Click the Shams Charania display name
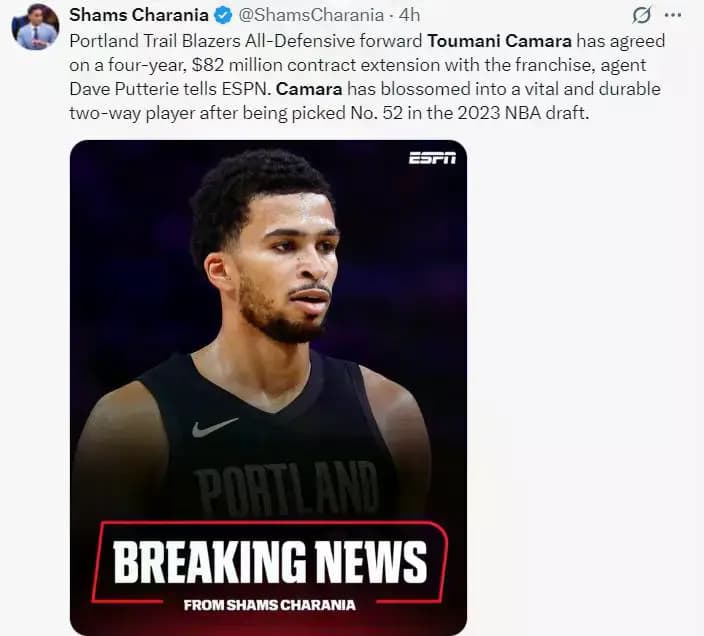 click(139, 15)
